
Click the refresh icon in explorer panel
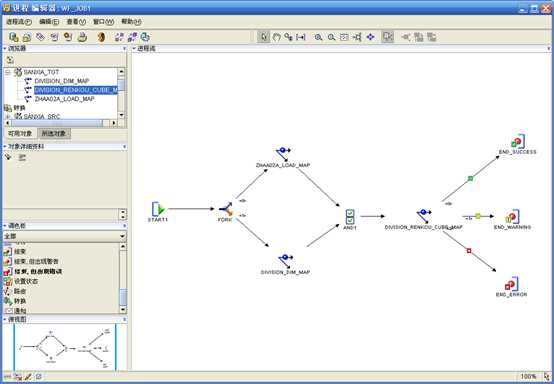tap(10, 60)
